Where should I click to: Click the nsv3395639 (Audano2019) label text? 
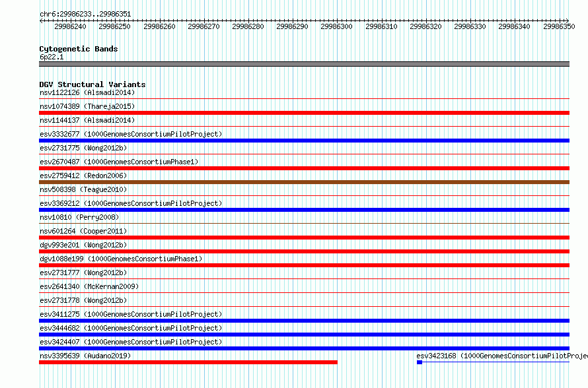[85, 356]
